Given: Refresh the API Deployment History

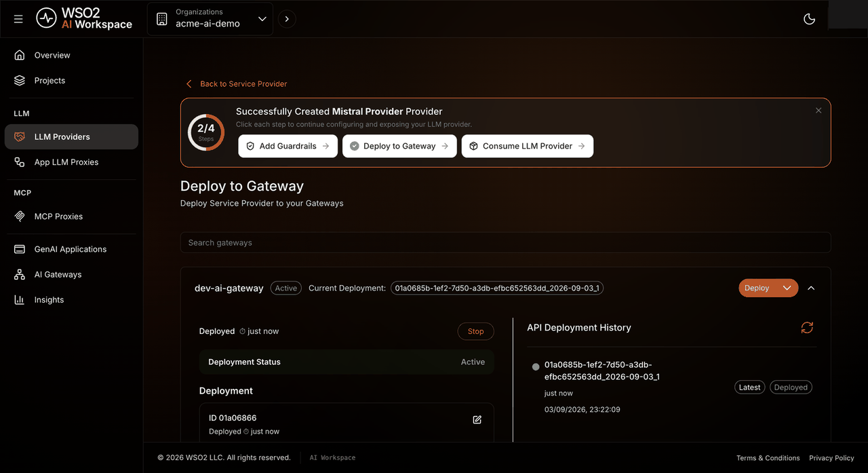Looking at the screenshot, I should click(807, 328).
